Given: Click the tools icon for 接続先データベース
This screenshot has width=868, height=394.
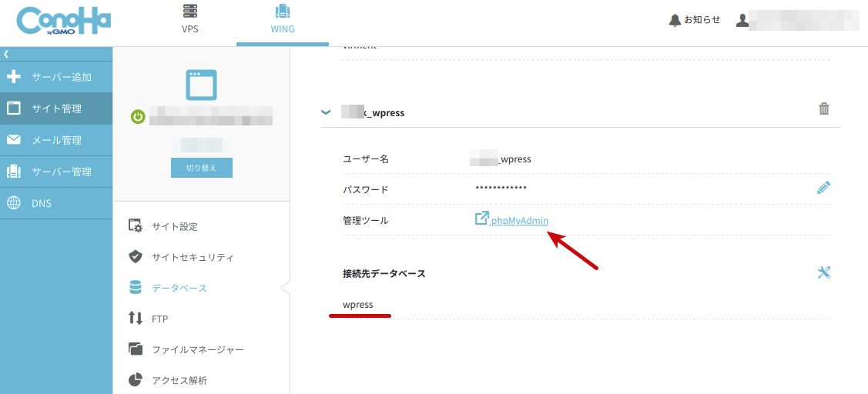Looking at the screenshot, I should point(824,272).
